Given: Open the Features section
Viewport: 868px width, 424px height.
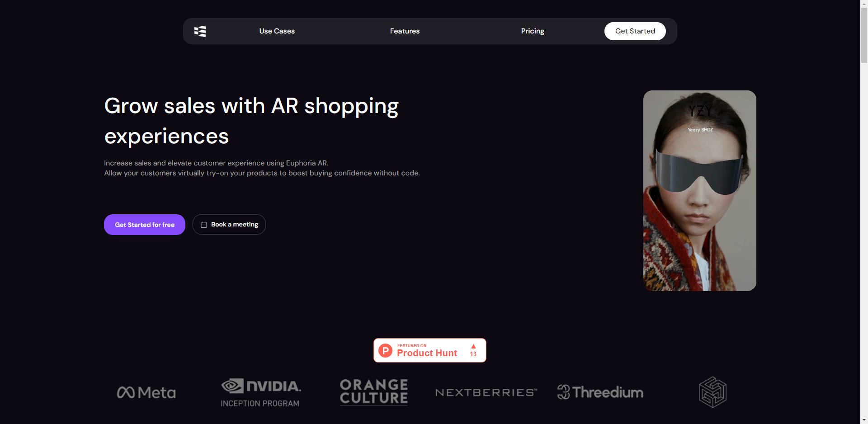Looking at the screenshot, I should 405,31.
